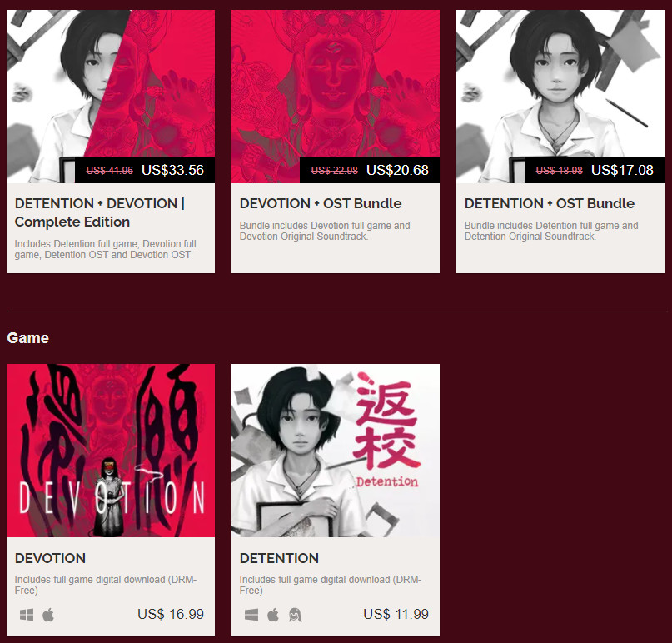Open the DETENTION + DEVOTION Complete Edition title
672x643 pixels.
(x=100, y=212)
